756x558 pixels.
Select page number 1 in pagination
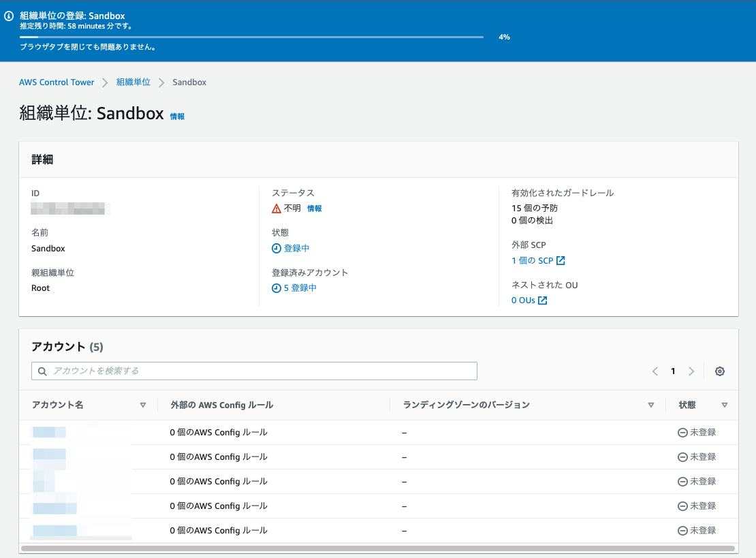coord(673,371)
